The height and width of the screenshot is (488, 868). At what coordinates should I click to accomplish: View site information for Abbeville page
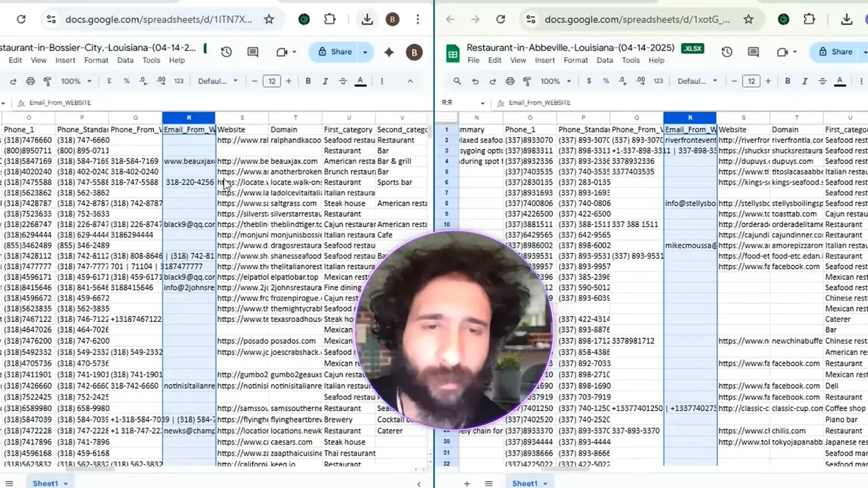click(x=531, y=20)
